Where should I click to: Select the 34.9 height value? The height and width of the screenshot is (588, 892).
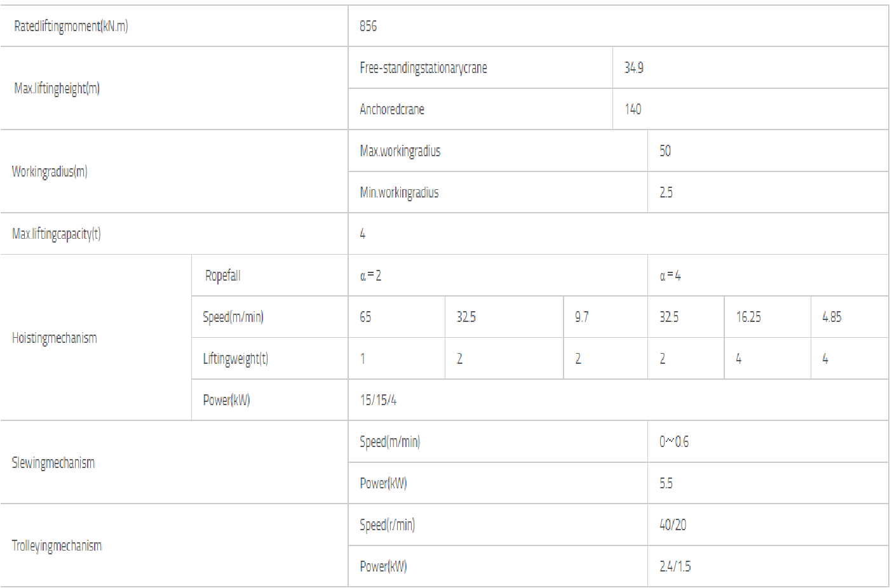click(634, 68)
